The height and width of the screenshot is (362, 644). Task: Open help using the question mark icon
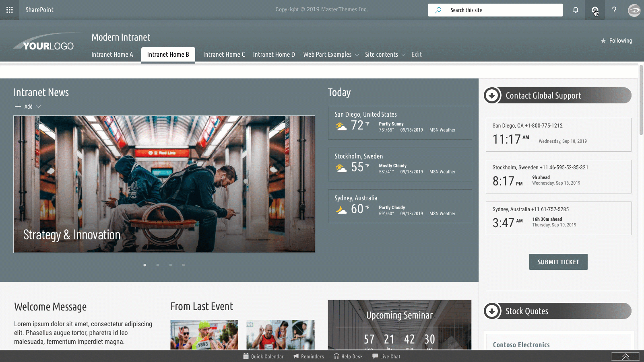(x=614, y=10)
